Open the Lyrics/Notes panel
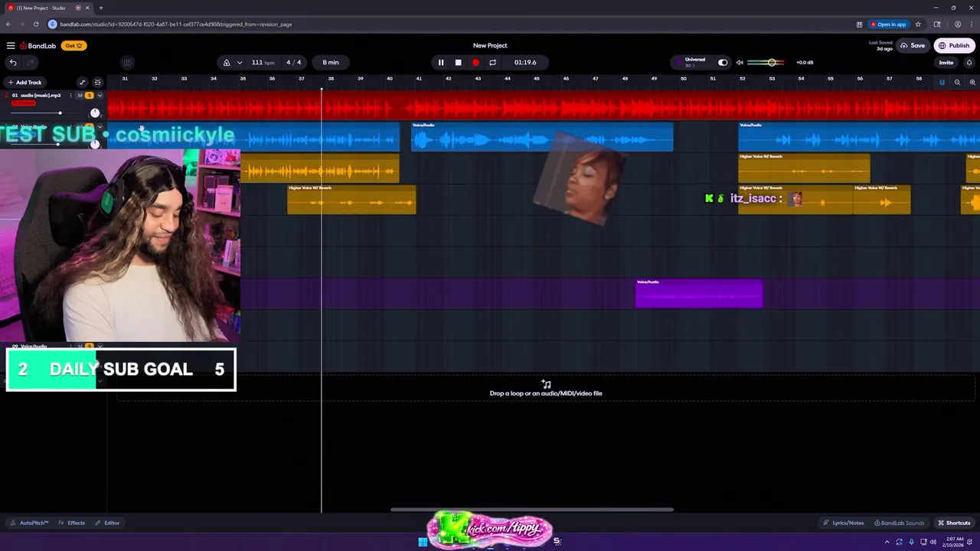The image size is (980, 551). click(x=844, y=523)
